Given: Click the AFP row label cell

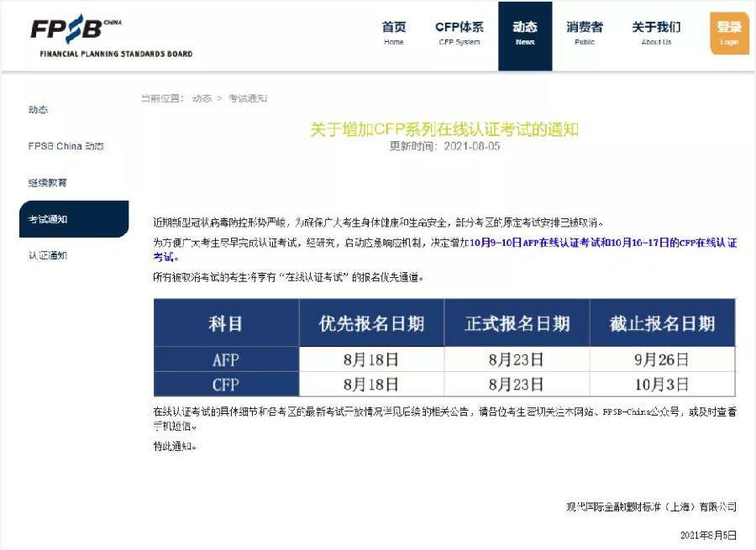Looking at the screenshot, I should click(226, 359).
